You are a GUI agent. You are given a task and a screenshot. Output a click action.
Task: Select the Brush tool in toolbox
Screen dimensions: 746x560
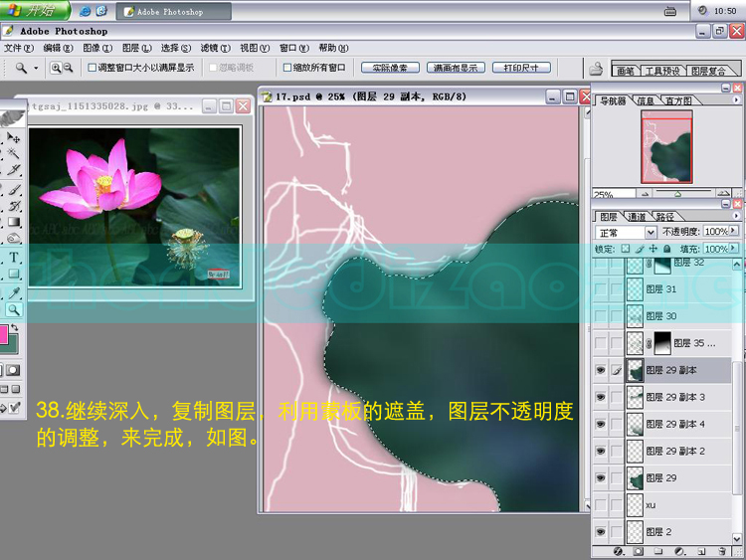pyautogui.click(x=13, y=190)
